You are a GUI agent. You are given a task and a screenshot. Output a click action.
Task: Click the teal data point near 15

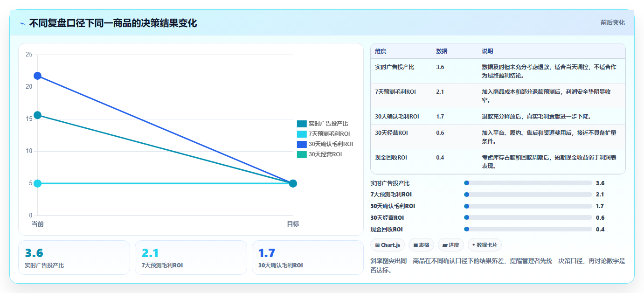(37, 115)
